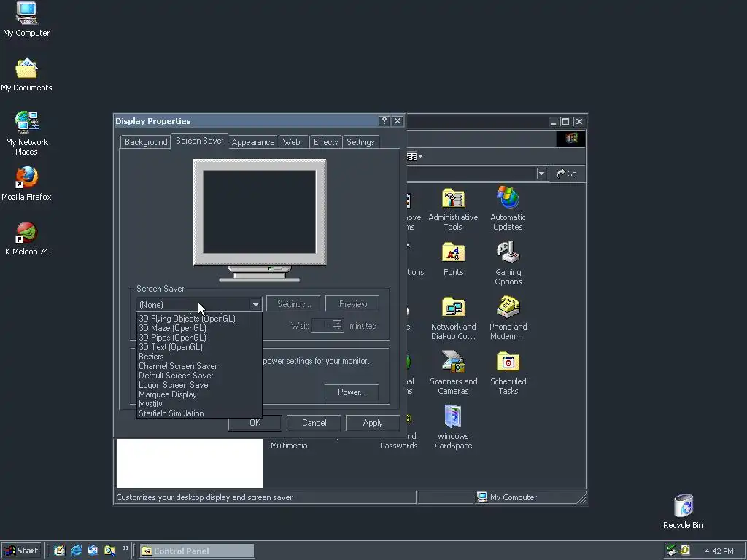Click the monitor preview image
The image size is (747, 560).
[260, 220]
